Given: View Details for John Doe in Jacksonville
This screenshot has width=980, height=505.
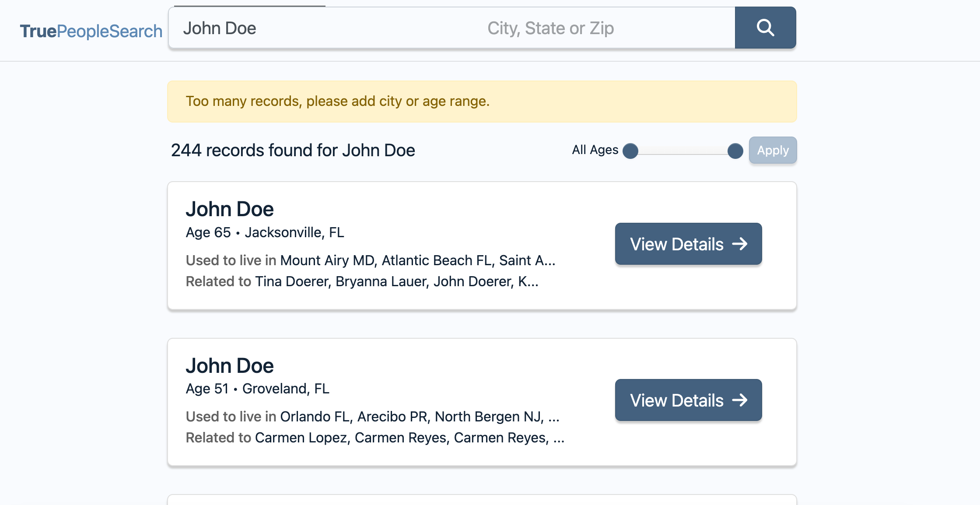Looking at the screenshot, I should [688, 244].
